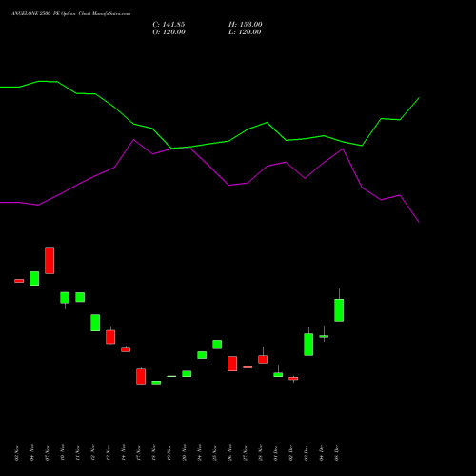Select the 17 Nov date label on axis

coord(139,452)
